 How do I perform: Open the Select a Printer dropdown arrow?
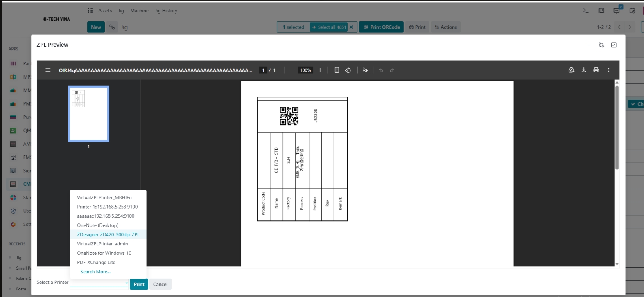127,283
